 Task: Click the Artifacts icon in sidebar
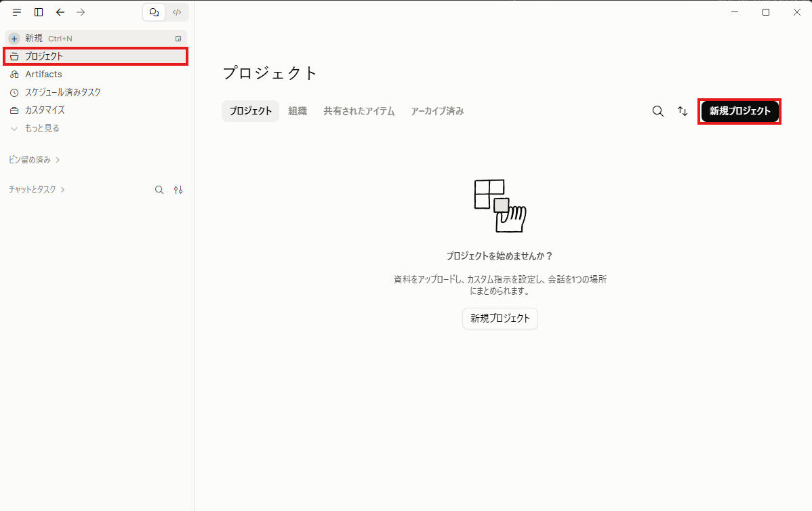(14, 75)
